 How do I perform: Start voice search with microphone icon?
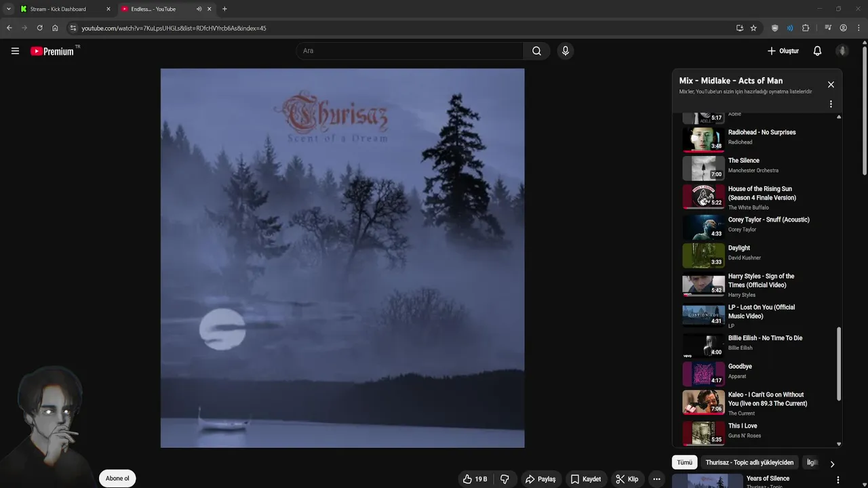coord(565,51)
